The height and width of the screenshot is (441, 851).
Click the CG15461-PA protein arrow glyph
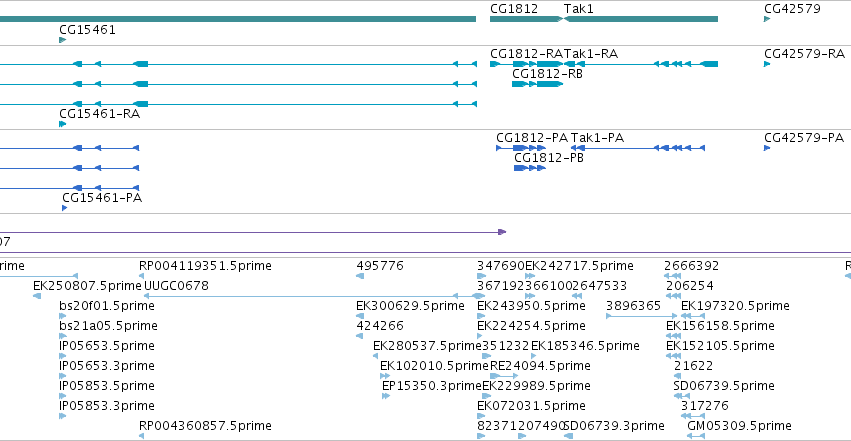(65, 208)
